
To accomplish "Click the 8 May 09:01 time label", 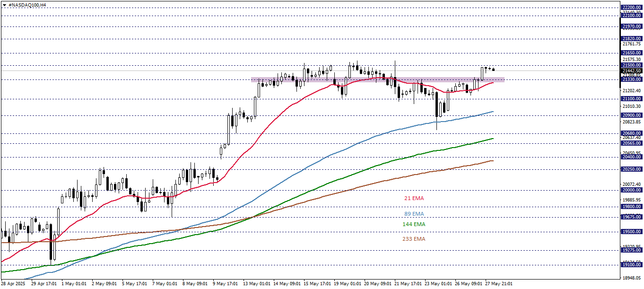I will (195, 284).
